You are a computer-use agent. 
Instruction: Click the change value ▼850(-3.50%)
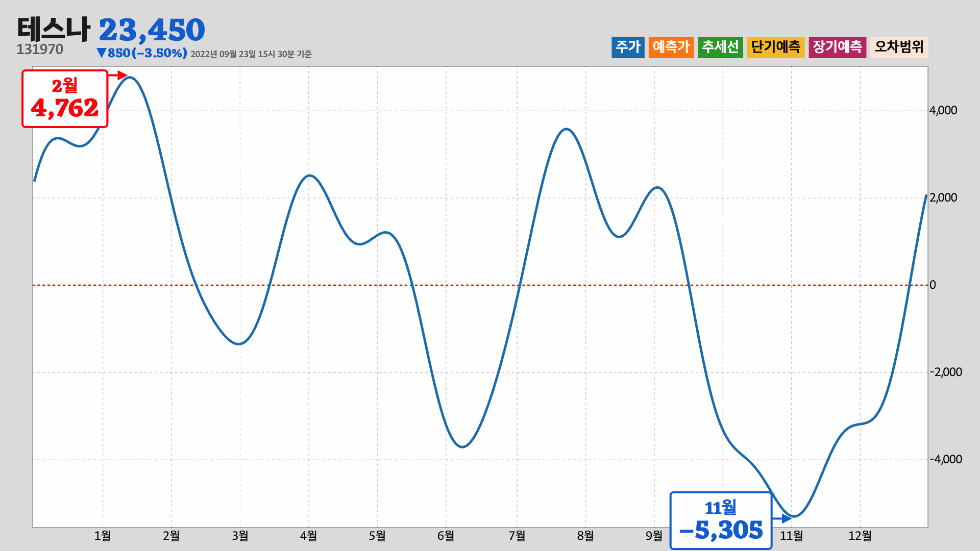[142, 53]
